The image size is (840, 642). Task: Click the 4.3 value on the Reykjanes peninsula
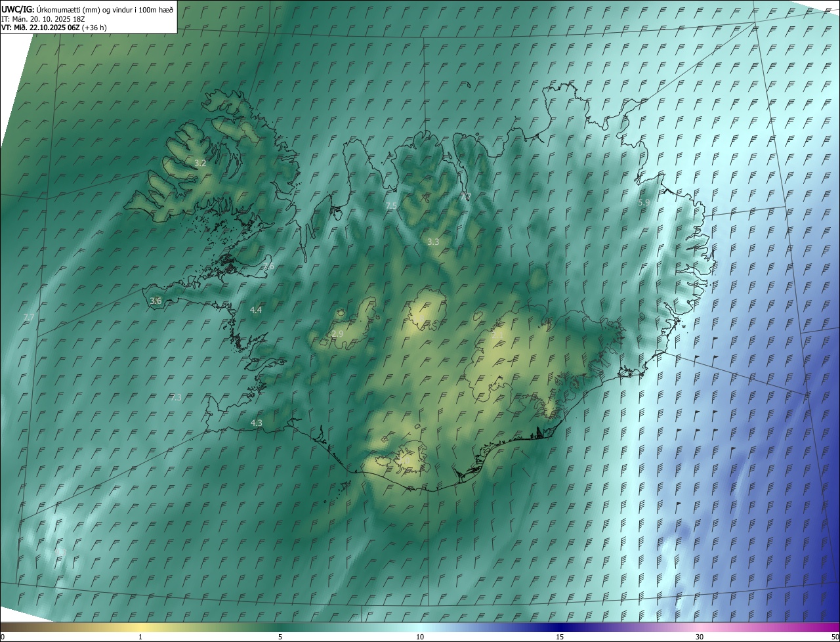point(257,423)
